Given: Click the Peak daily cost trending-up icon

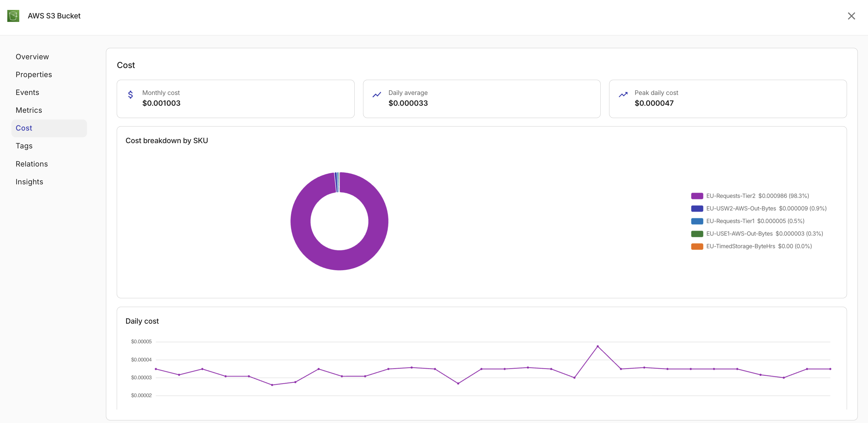Looking at the screenshot, I should 623,94.
